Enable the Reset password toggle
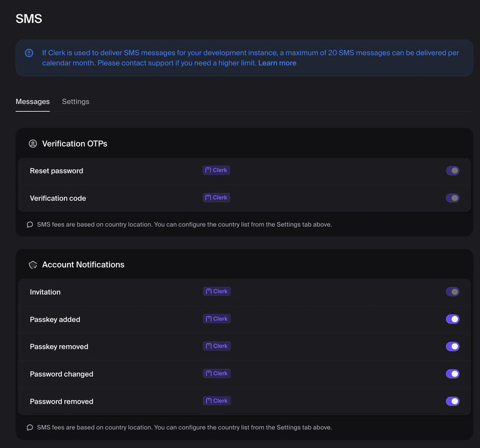This screenshot has width=480, height=448. (452, 170)
